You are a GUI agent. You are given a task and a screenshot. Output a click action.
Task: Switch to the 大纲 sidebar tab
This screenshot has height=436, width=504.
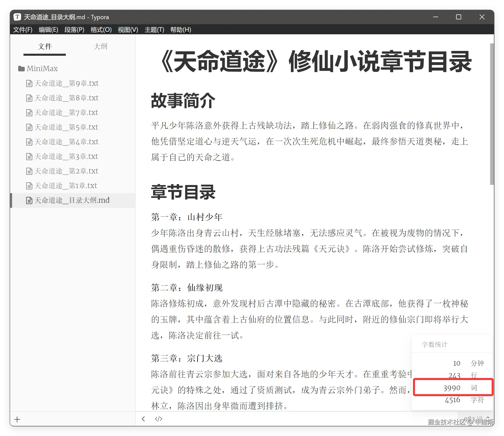pyautogui.click(x=100, y=46)
